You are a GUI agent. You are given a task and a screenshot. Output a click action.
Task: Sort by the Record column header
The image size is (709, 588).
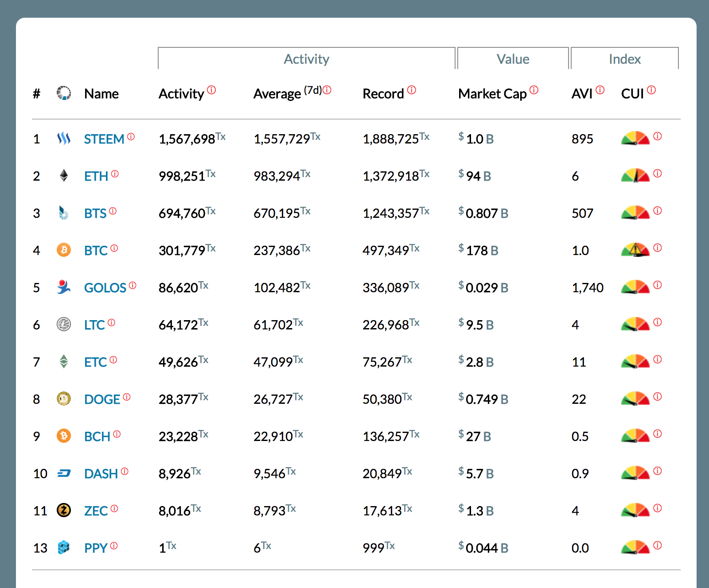(383, 94)
